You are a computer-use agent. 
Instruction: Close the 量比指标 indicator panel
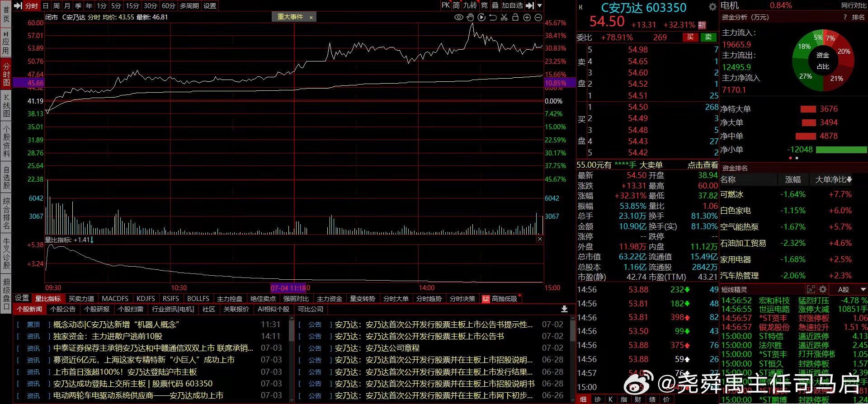(x=540, y=239)
